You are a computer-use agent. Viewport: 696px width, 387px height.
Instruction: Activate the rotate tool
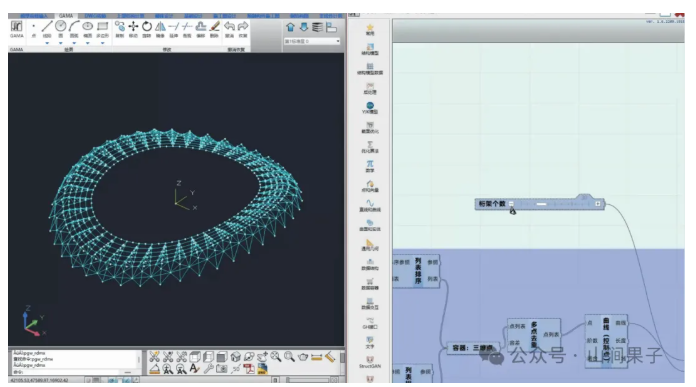point(147,26)
